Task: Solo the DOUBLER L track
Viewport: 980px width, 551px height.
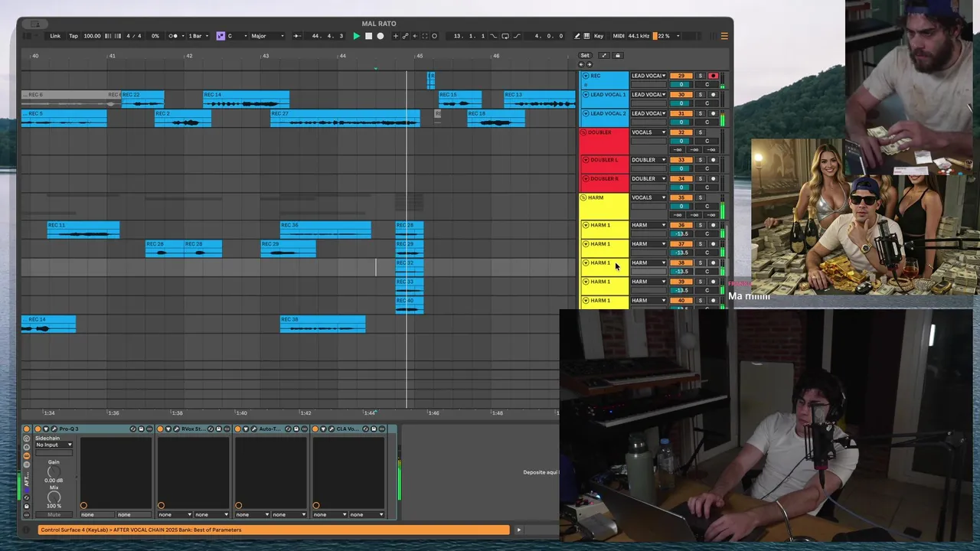Action: (700, 160)
